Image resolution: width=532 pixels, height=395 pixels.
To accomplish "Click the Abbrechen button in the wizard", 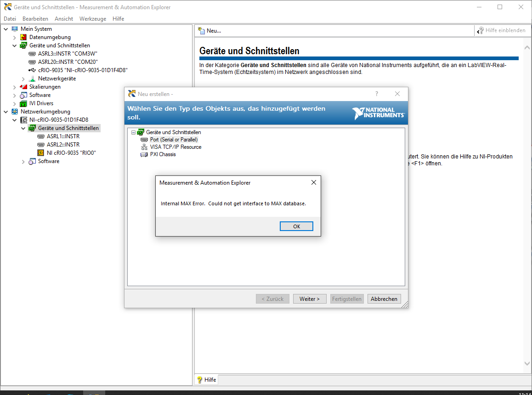I will (384, 299).
